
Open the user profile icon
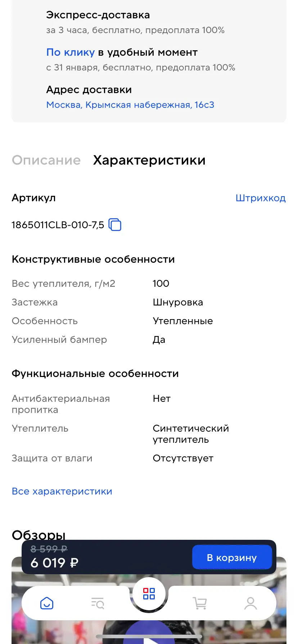(250, 603)
